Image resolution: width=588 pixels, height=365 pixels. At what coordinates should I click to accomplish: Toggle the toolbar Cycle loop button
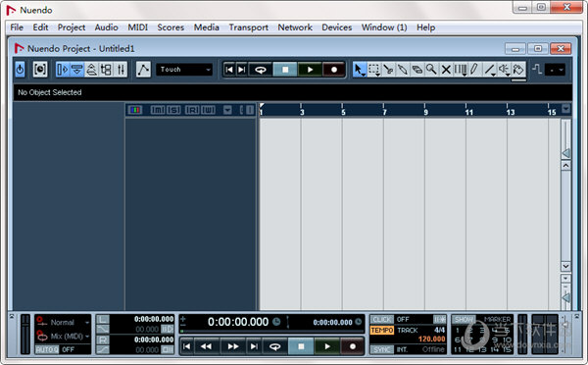pyautogui.click(x=261, y=70)
